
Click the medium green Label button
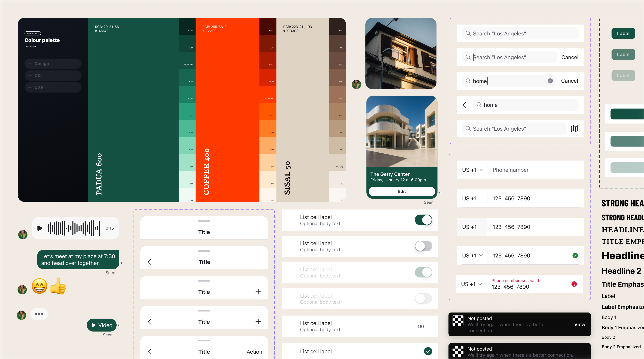coord(623,55)
